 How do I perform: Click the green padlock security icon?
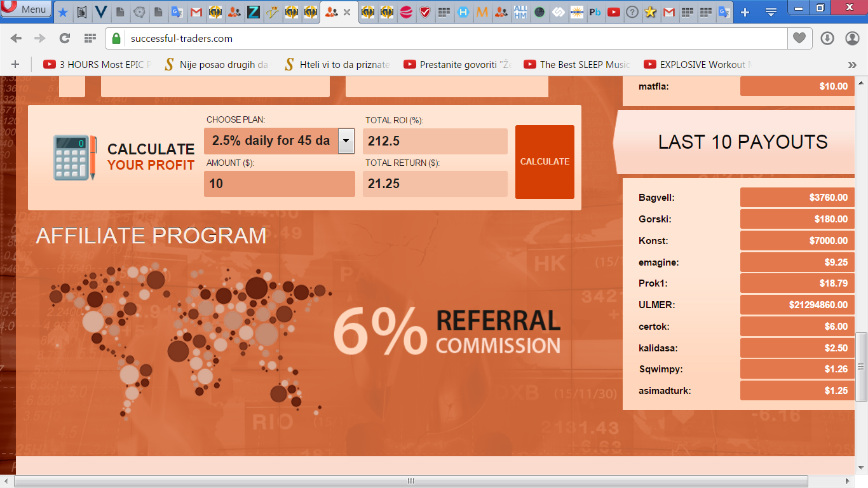pyautogui.click(x=116, y=39)
